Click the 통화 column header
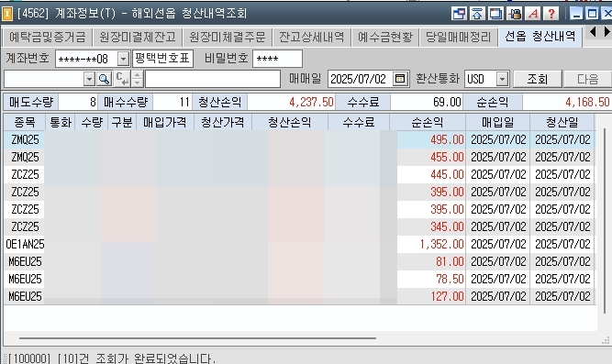Viewport: 612px width, 364px height. pyautogui.click(x=61, y=122)
